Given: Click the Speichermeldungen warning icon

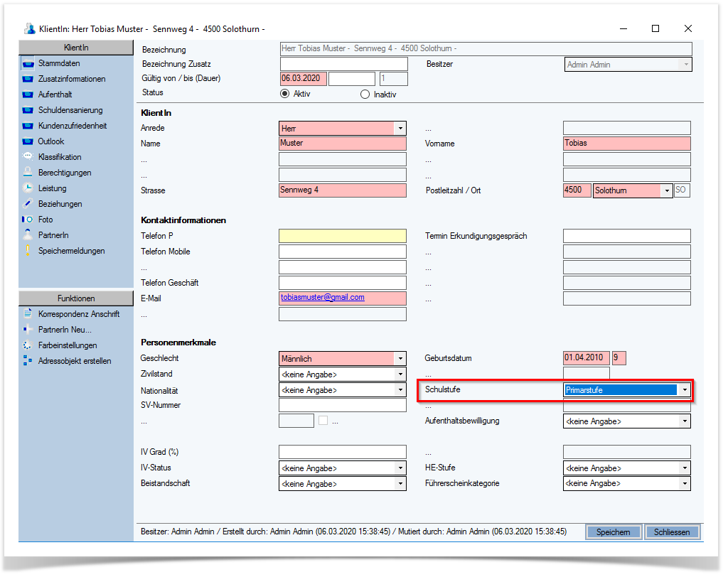Looking at the screenshot, I should (28, 251).
